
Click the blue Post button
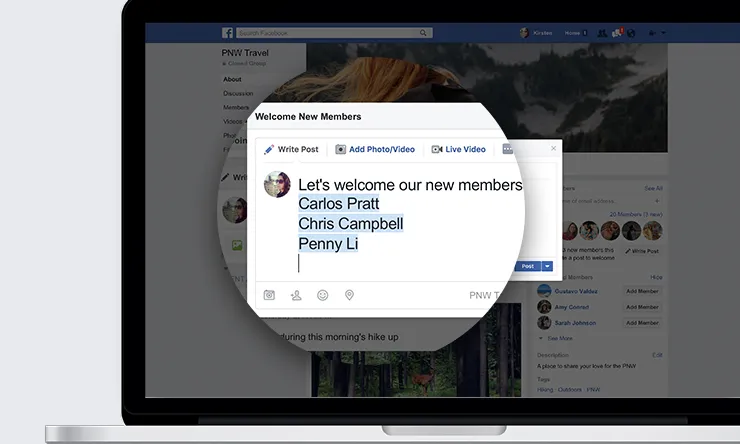click(x=527, y=266)
